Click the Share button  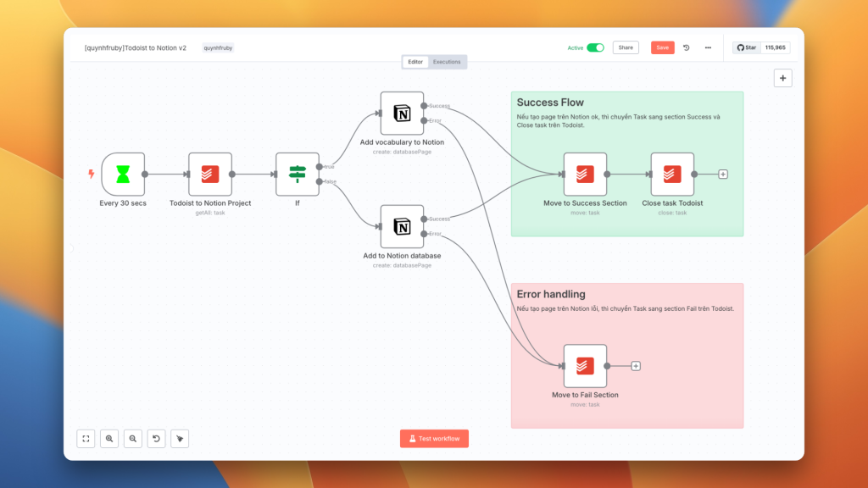click(626, 47)
